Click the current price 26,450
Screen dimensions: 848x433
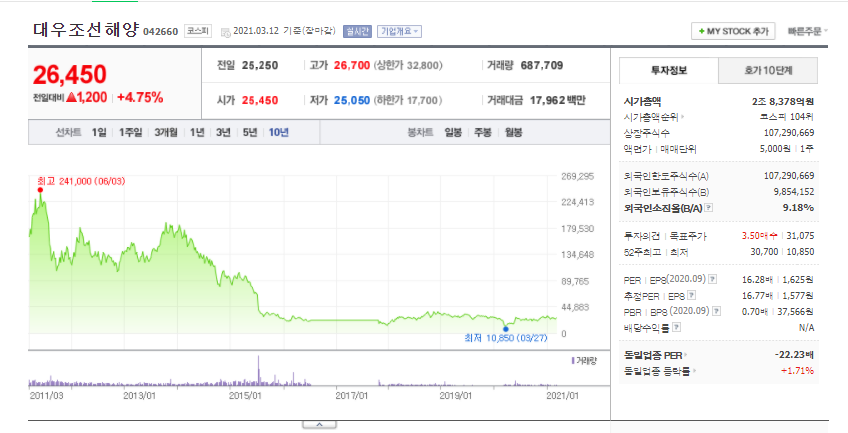pos(69,75)
